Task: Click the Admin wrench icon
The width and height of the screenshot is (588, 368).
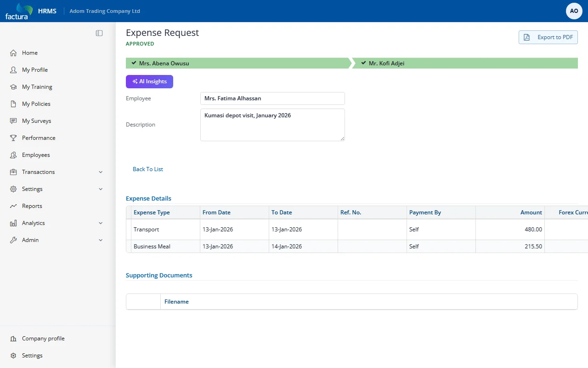Action: (13, 240)
